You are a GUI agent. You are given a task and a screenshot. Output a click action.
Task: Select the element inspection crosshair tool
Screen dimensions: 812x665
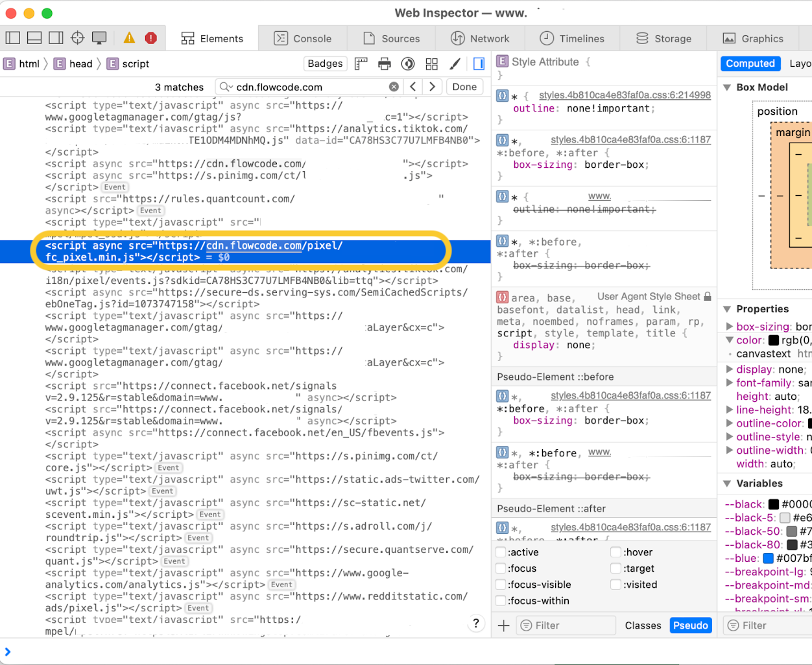77,38
